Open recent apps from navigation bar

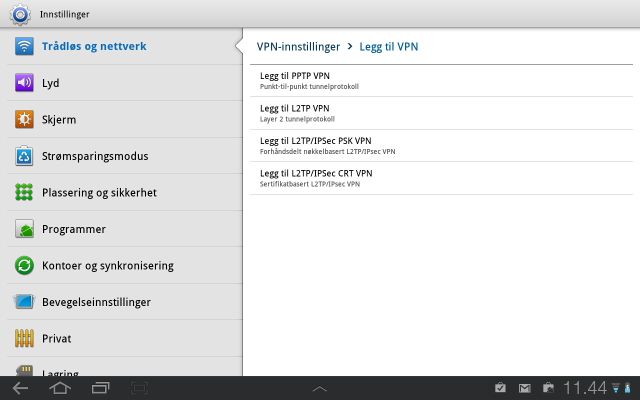click(x=100, y=388)
